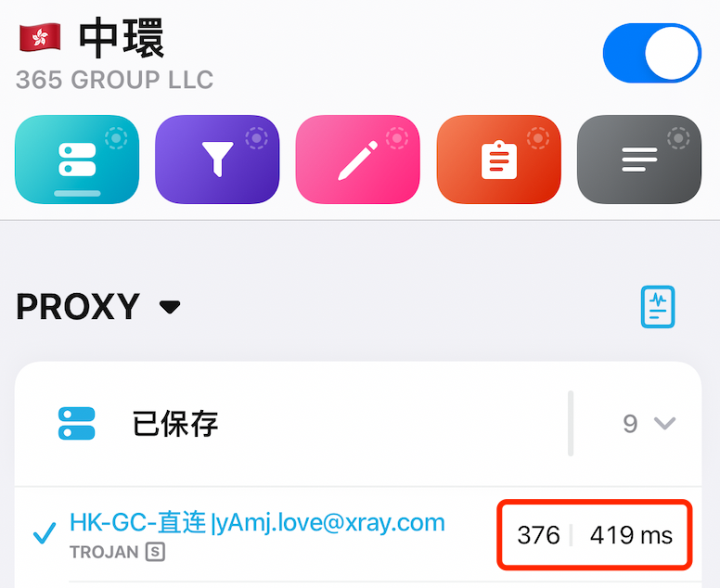Screen dimensions: 720x588
Task: Open the gray text lines log tile
Action: point(639,160)
